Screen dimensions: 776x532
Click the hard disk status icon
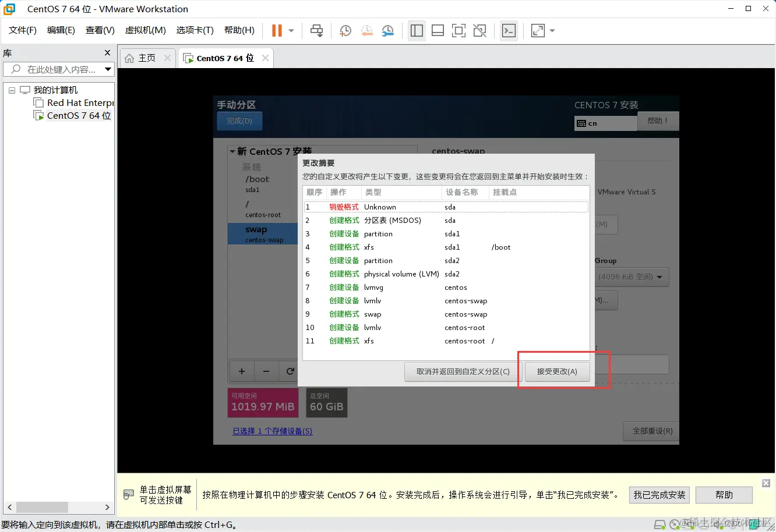pyautogui.click(x=659, y=524)
